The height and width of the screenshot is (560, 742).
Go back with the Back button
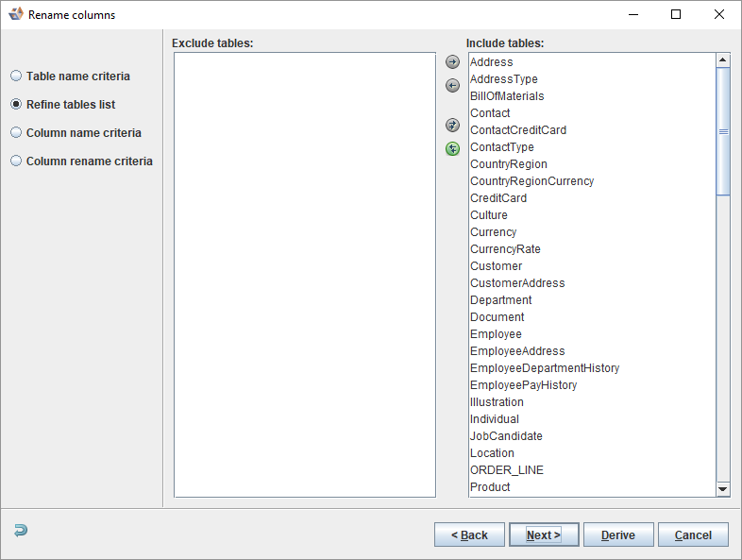[469, 535]
